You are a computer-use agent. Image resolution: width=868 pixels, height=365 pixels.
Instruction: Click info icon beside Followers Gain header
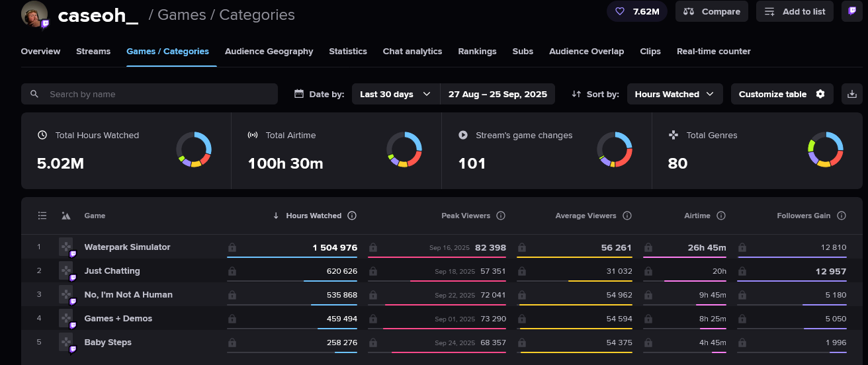coord(842,216)
